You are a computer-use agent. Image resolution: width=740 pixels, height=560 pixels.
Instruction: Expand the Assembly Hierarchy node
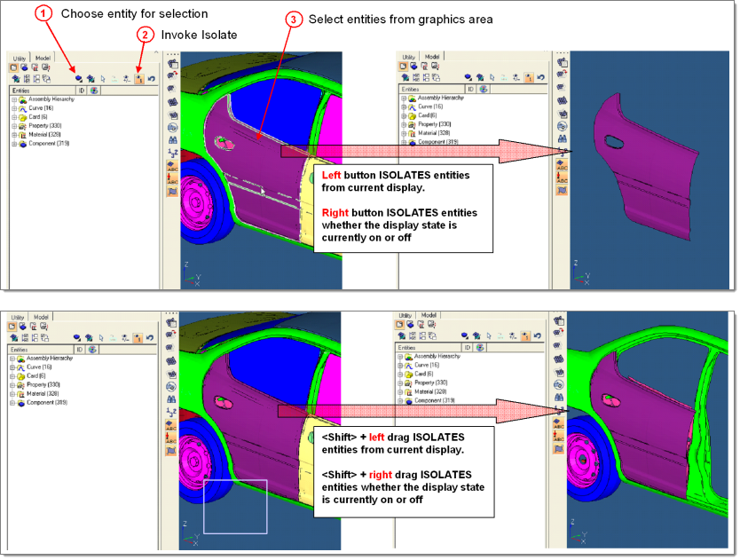pyautogui.click(x=14, y=99)
